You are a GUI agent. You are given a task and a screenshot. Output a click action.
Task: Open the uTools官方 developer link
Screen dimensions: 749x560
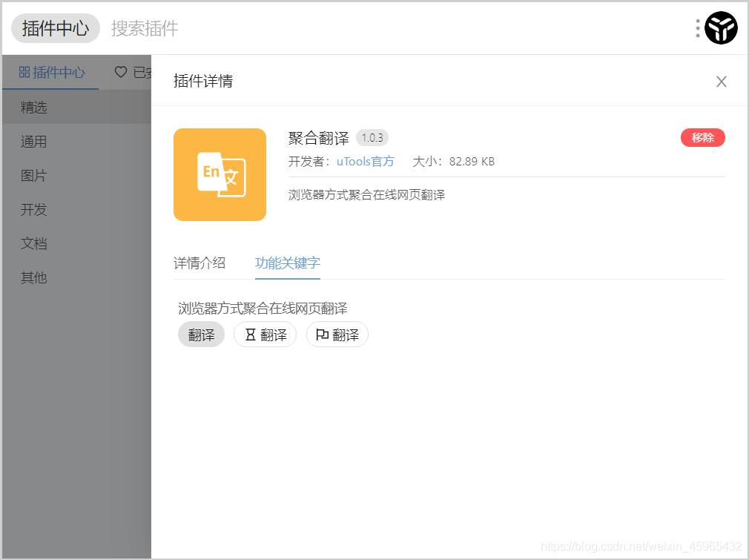point(365,161)
